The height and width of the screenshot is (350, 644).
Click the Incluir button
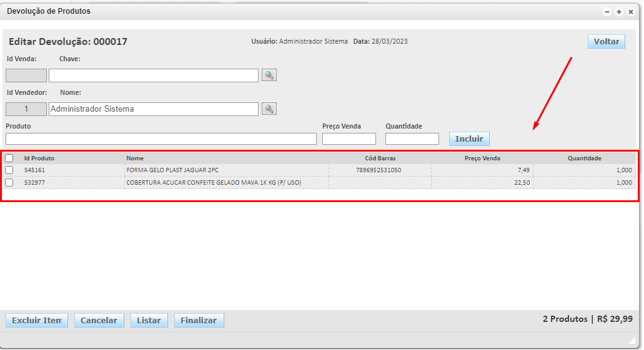pyautogui.click(x=469, y=139)
